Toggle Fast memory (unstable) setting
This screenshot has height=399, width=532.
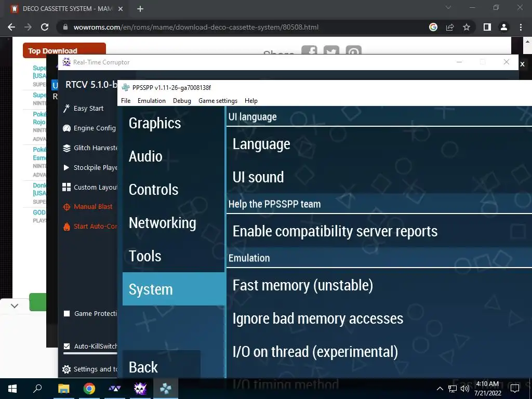[379, 285]
